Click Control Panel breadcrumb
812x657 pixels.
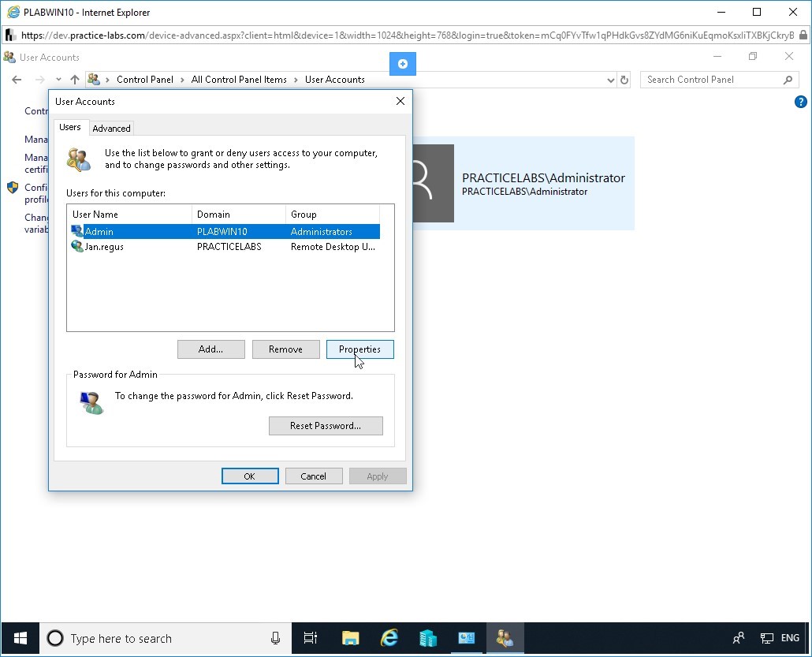[x=145, y=80]
